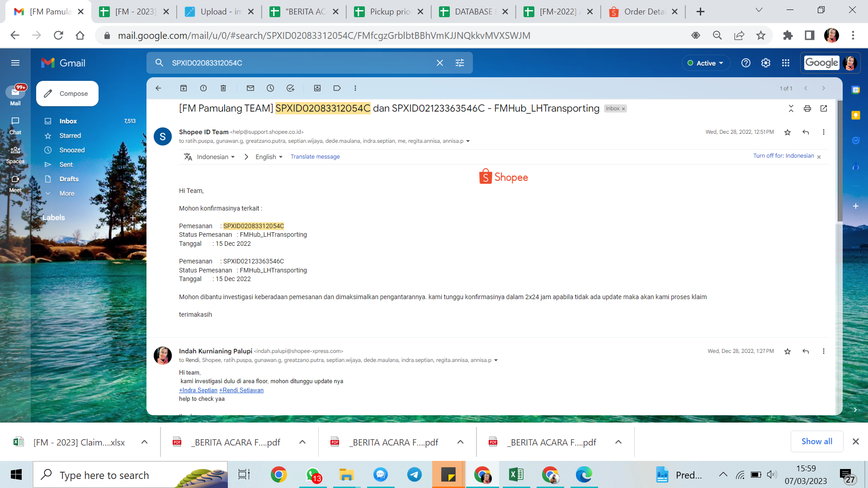Focus the Gmail search input field
This screenshot has width=868, height=488.
pyautogui.click(x=298, y=63)
